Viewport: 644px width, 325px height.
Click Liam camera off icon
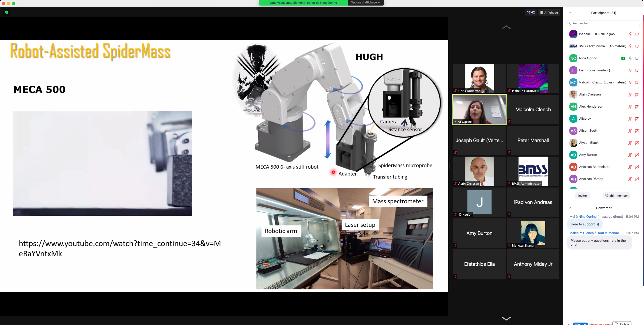[637, 70]
